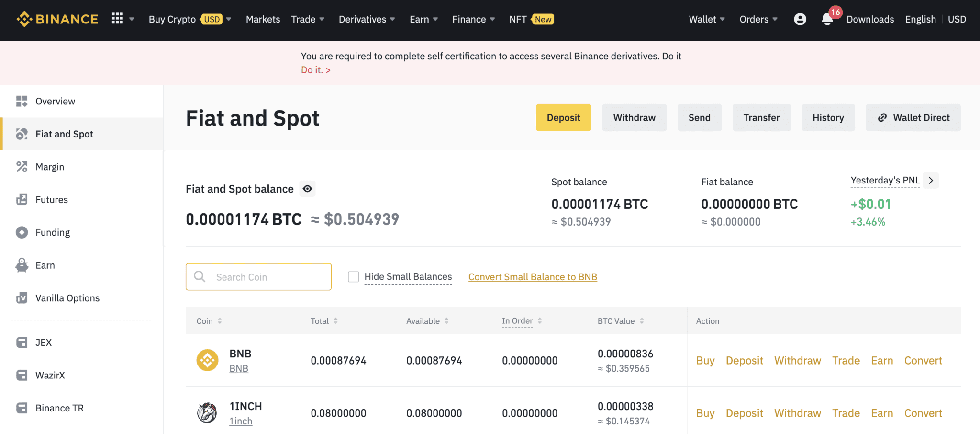This screenshot has width=980, height=434.
Task: Switch to the Overview section
Action: [x=55, y=101]
